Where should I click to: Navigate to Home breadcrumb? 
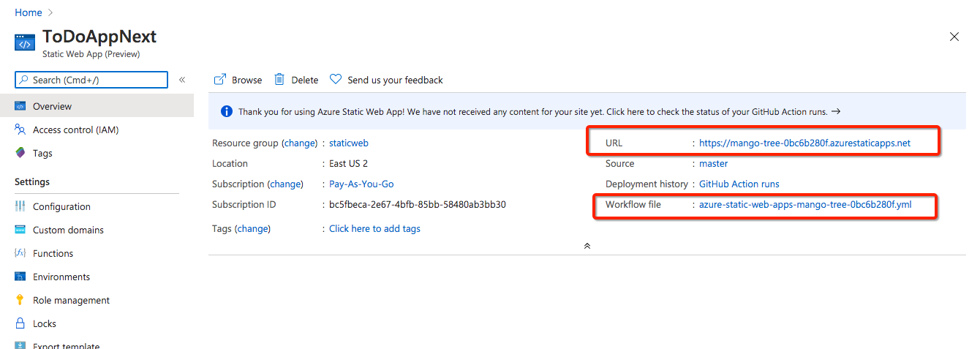(x=28, y=12)
